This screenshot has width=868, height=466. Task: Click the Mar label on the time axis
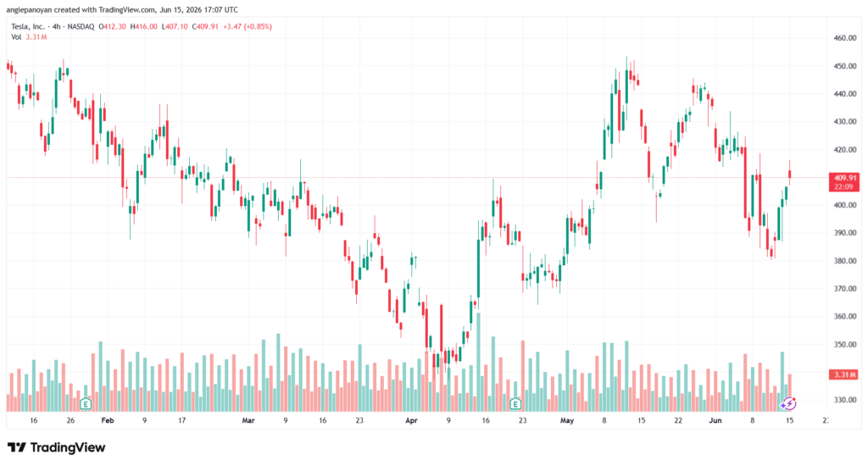(x=248, y=420)
